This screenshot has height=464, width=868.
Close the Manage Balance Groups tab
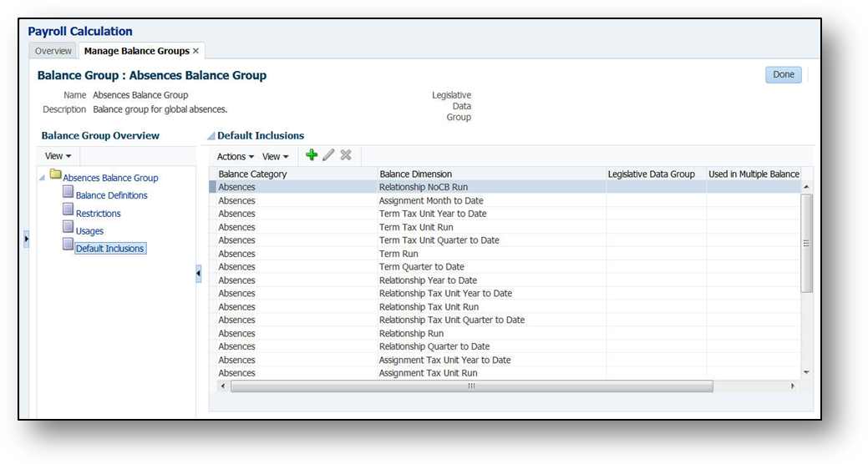coord(195,51)
